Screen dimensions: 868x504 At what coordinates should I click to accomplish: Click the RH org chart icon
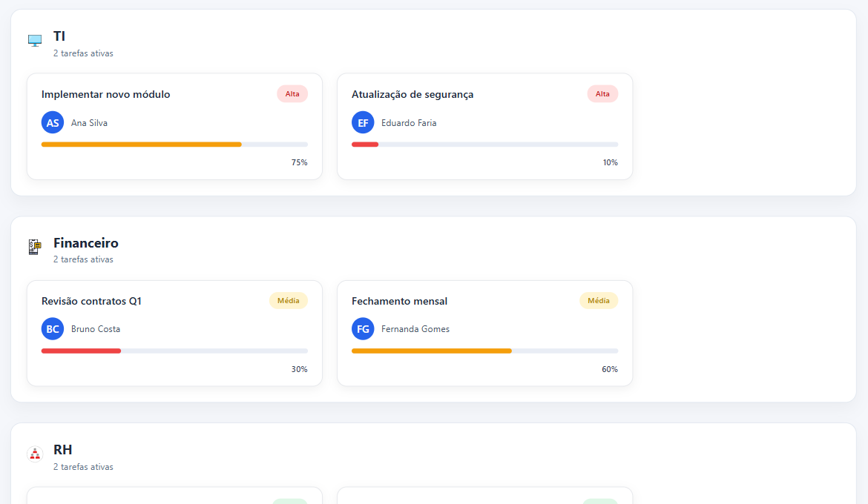[35, 454]
